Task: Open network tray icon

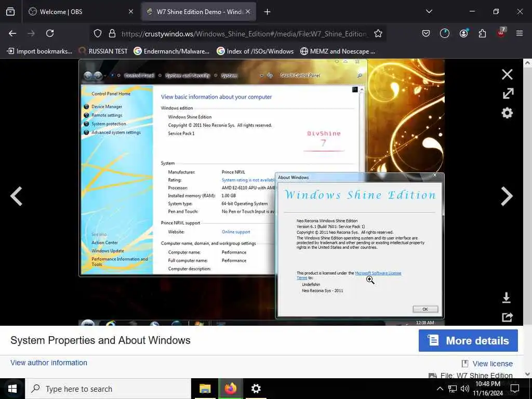Action: point(453,389)
